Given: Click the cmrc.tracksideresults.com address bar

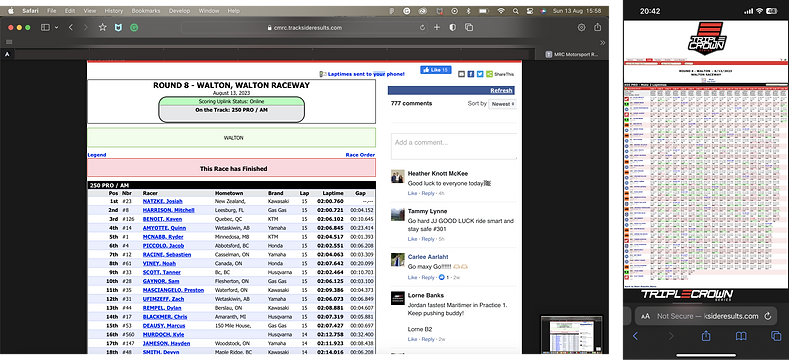Looking at the screenshot, I should pos(304,28).
